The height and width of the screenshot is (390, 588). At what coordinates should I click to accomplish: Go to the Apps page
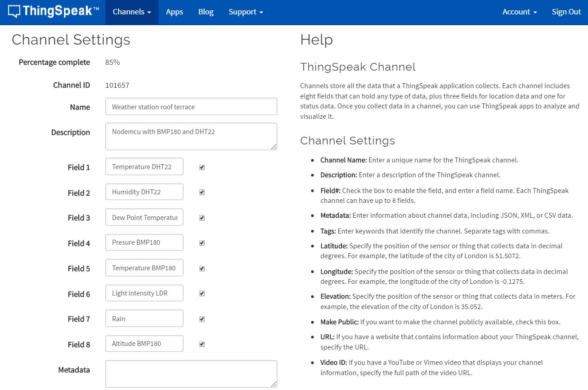(175, 12)
